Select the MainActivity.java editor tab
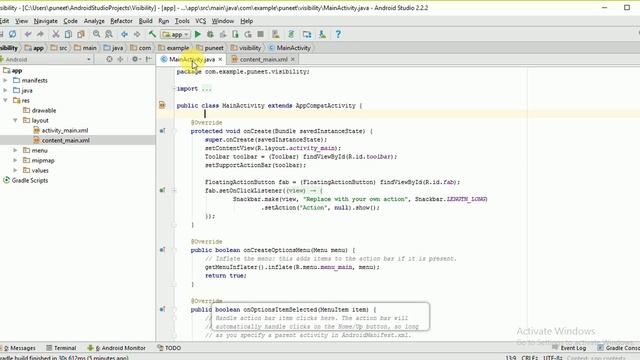The image size is (640, 360). (191, 60)
